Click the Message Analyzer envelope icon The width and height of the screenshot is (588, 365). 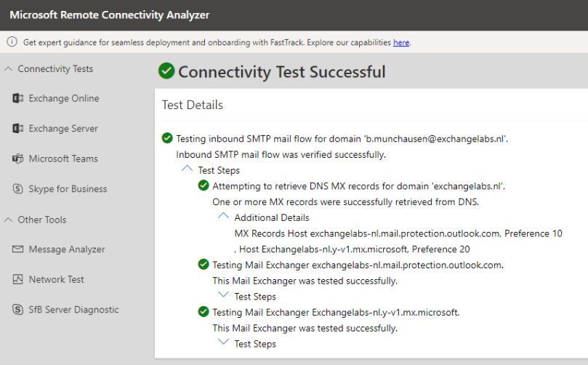pos(17,249)
